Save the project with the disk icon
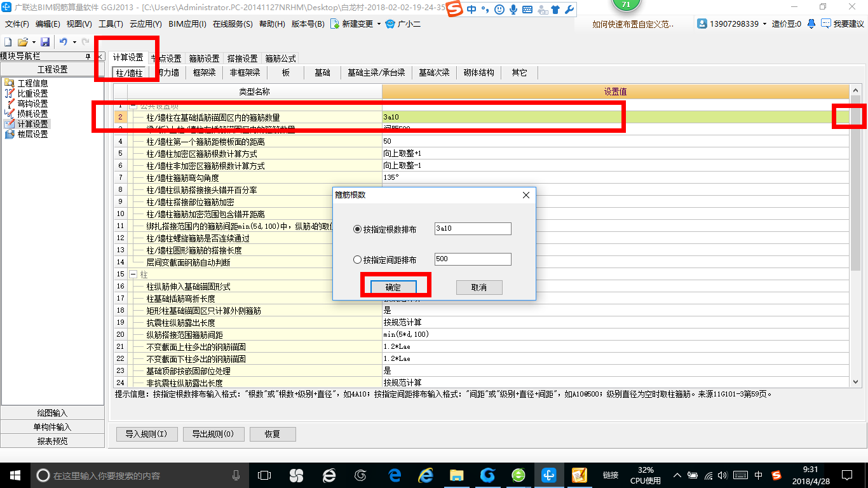 (x=45, y=42)
